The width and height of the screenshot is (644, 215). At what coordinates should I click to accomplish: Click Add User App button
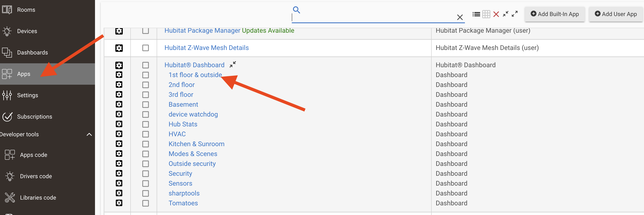(616, 14)
